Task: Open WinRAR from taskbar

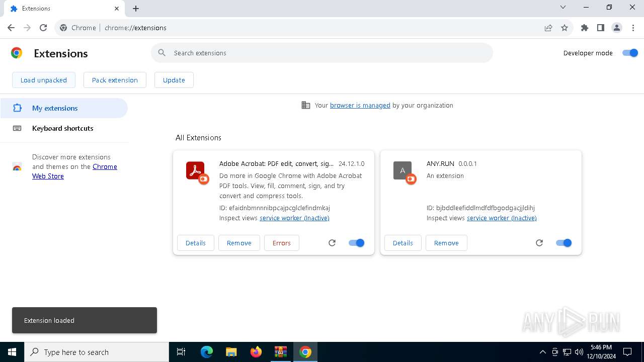Action: pyautogui.click(x=280, y=352)
